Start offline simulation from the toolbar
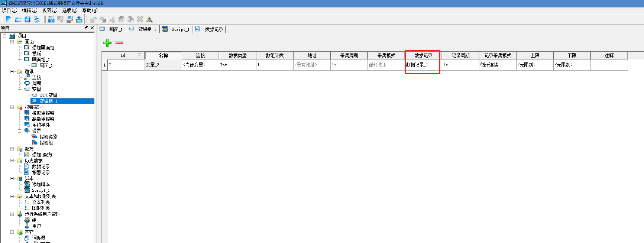Image resolution: width=644 pixels, height=243 pixels. point(60,19)
